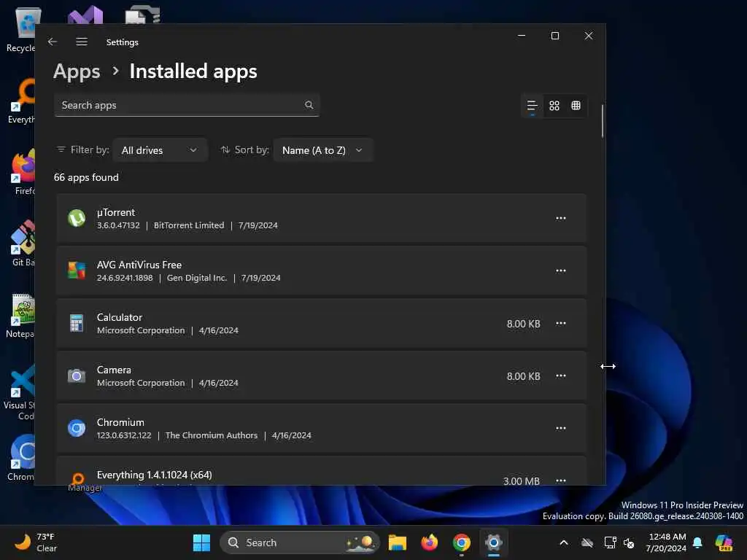Click in the Search apps field

pos(187,105)
